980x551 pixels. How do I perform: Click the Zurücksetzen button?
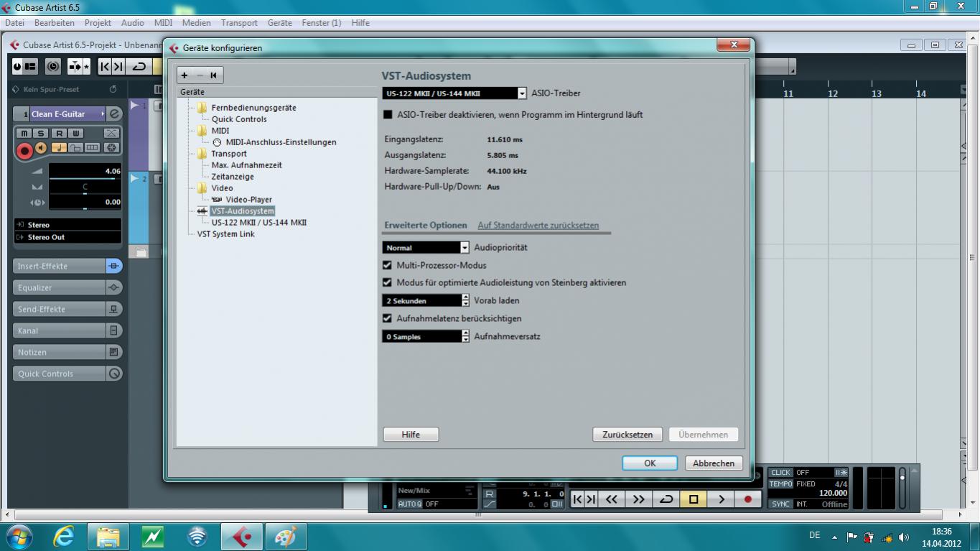pos(627,435)
